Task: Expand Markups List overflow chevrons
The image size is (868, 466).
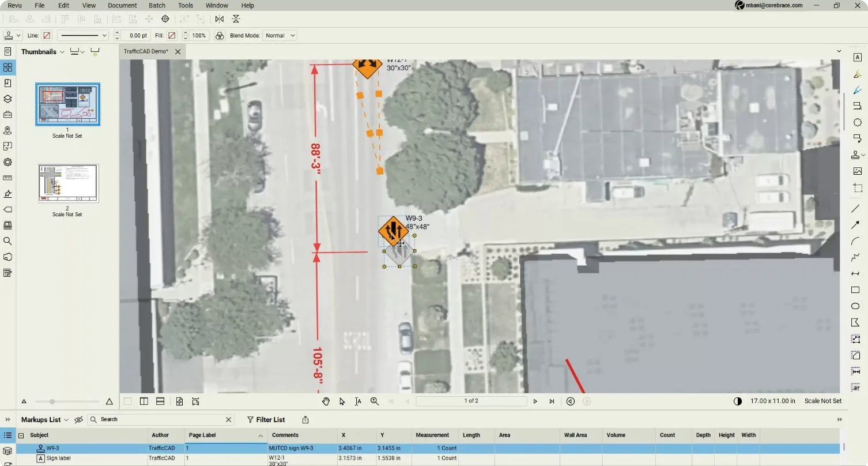Action: point(839,420)
